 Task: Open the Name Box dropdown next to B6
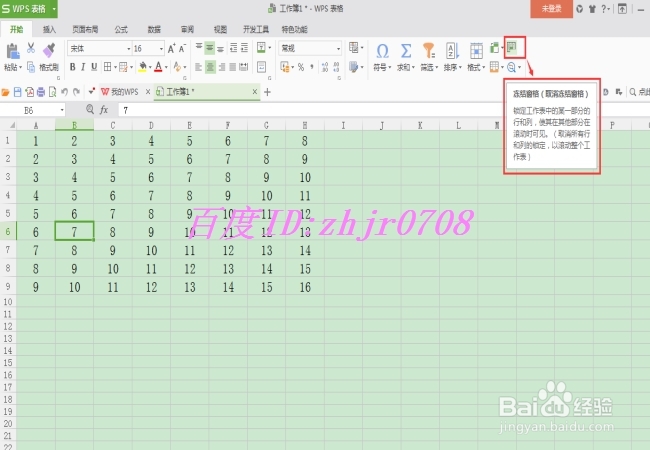[x=62, y=110]
